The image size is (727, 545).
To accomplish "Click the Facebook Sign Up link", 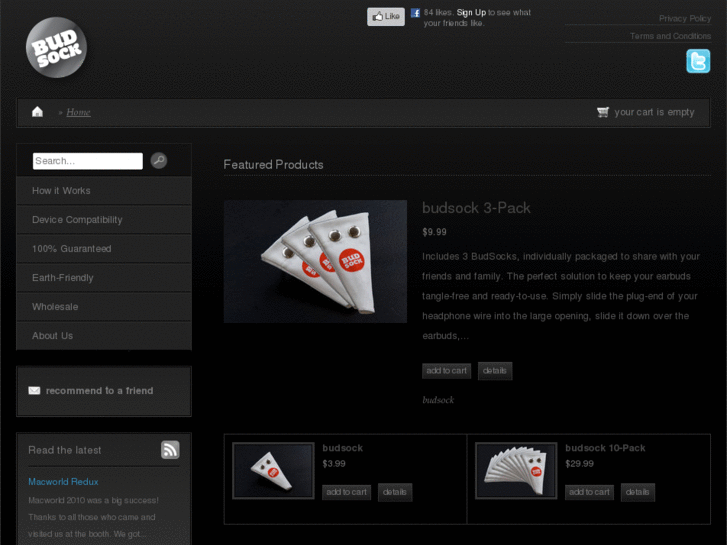I will [471, 13].
